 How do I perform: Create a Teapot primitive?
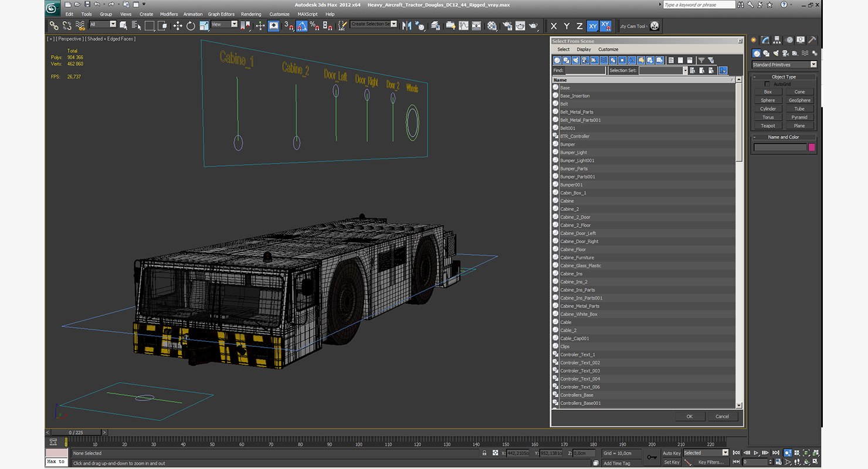(x=768, y=125)
